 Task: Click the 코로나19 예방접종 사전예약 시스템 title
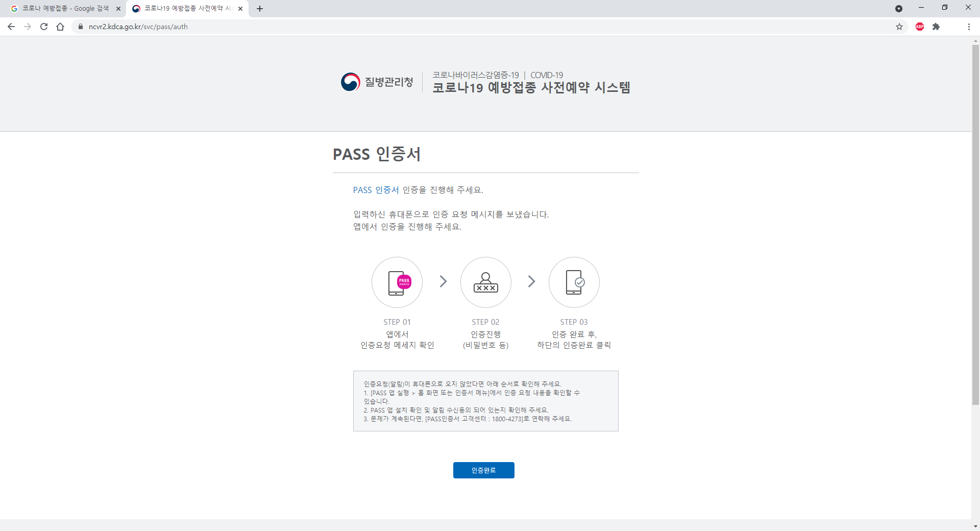tap(531, 88)
